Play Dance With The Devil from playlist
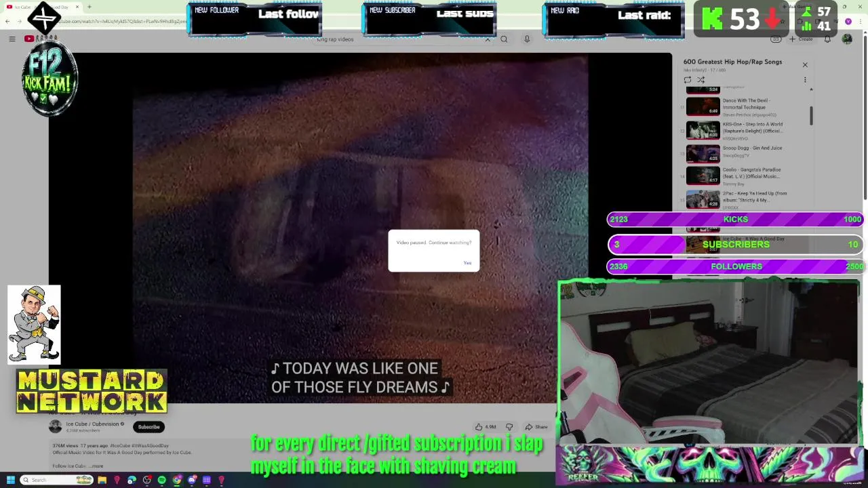This screenshot has width=868, height=488. (745, 107)
